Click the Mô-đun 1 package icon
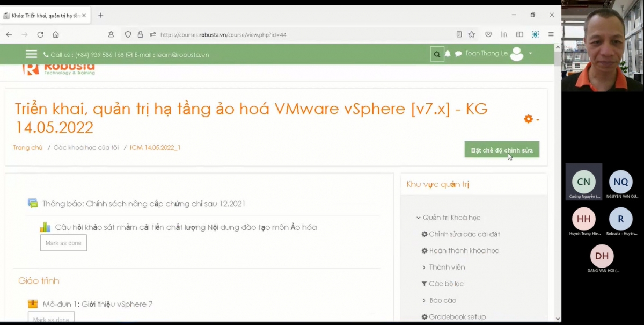This screenshot has width=644, height=325. pos(33,304)
